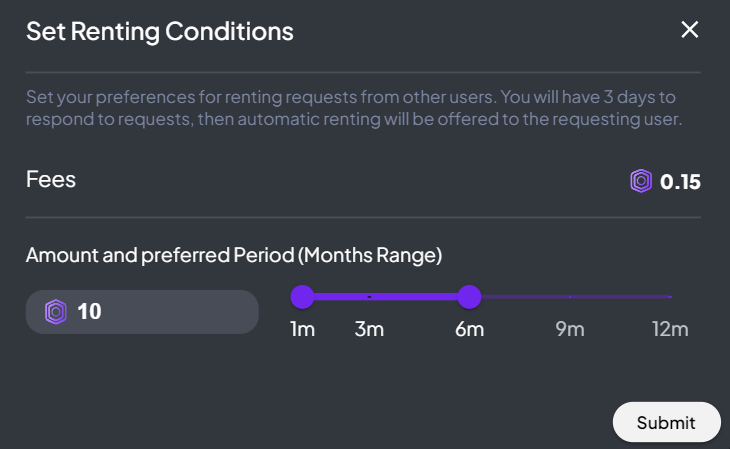Select the 9m period label
This screenshot has width=730, height=449.
click(570, 330)
